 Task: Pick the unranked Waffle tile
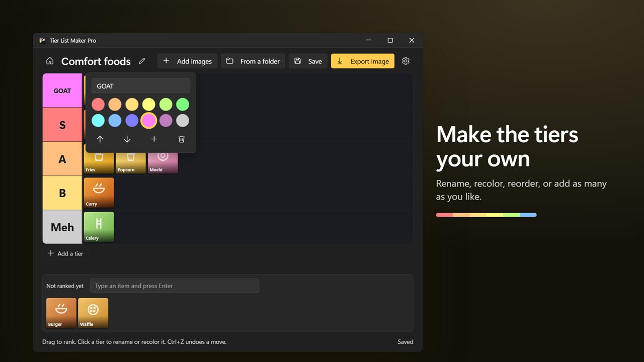tap(93, 313)
